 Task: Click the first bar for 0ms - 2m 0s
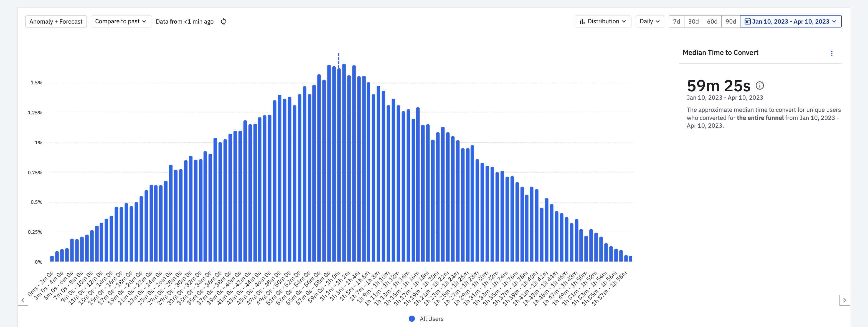[52, 259]
